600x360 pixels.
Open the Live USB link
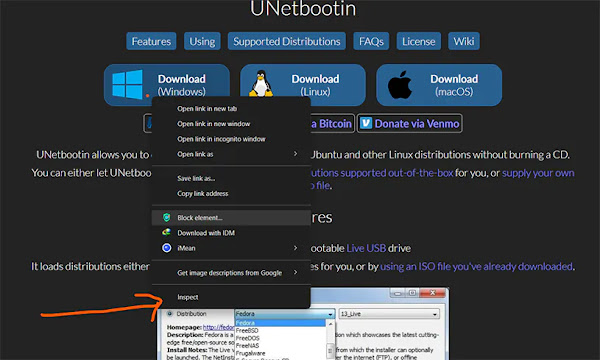(366, 248)
